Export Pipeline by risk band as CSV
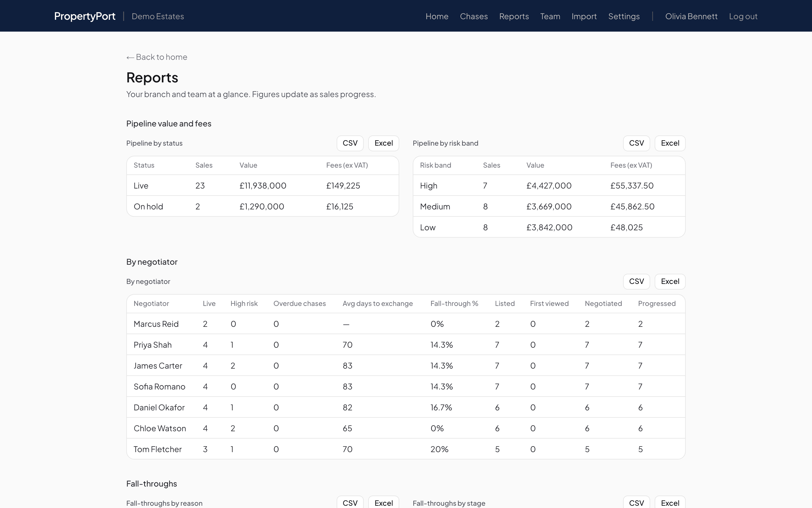The height and width of the screenshot is (508, 812). pyautogui.click(x=636, y=143)
